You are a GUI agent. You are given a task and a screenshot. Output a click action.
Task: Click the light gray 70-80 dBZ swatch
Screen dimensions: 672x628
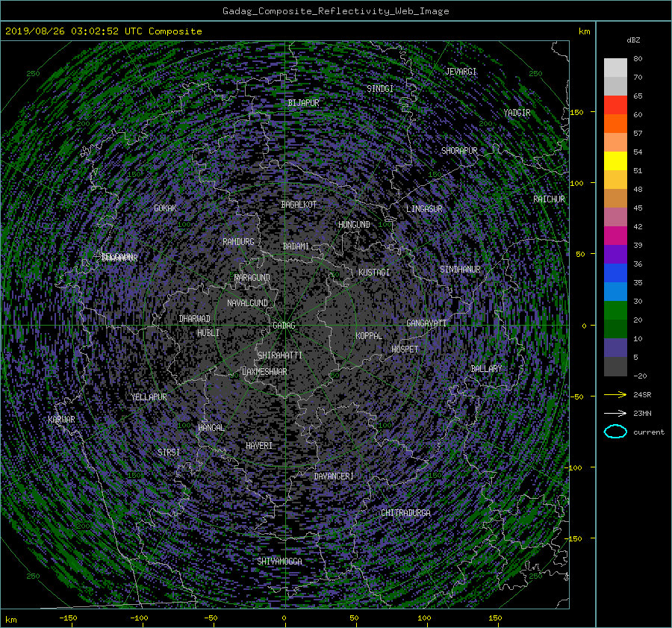click(615, 68)
